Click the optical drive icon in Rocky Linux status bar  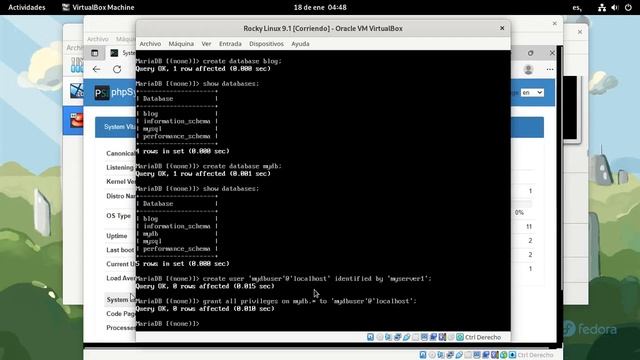(x=380, y=337)
